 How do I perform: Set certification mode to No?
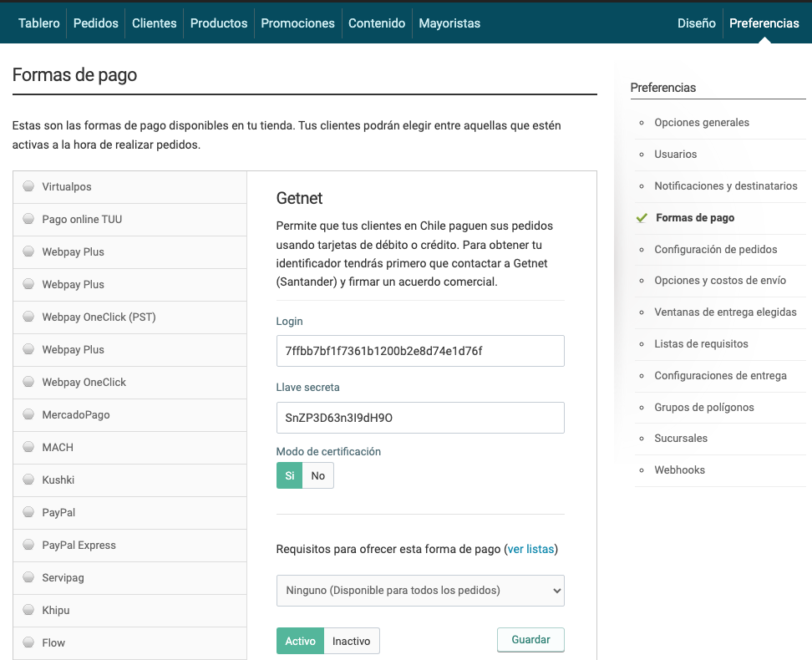click(x=318, y=476)
